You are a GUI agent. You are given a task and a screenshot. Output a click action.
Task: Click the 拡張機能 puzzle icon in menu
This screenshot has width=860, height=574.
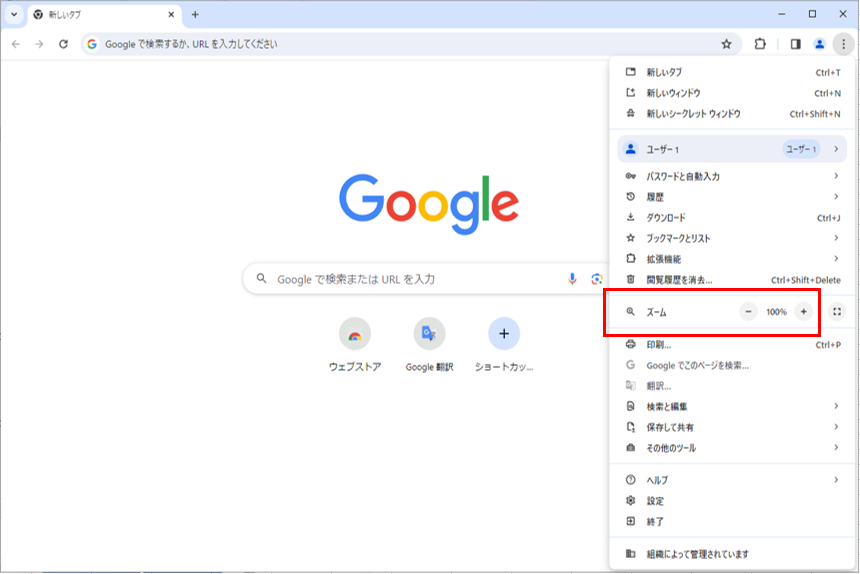coord(631,259)
